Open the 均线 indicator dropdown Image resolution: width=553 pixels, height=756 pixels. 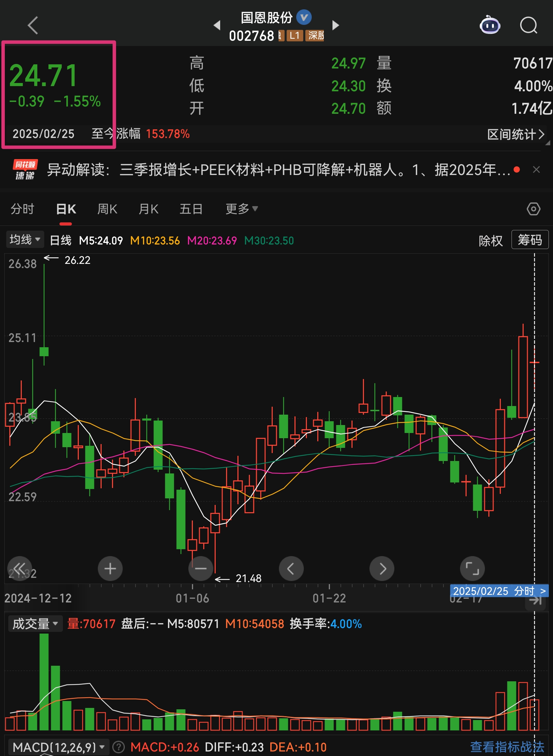(25, 239)
